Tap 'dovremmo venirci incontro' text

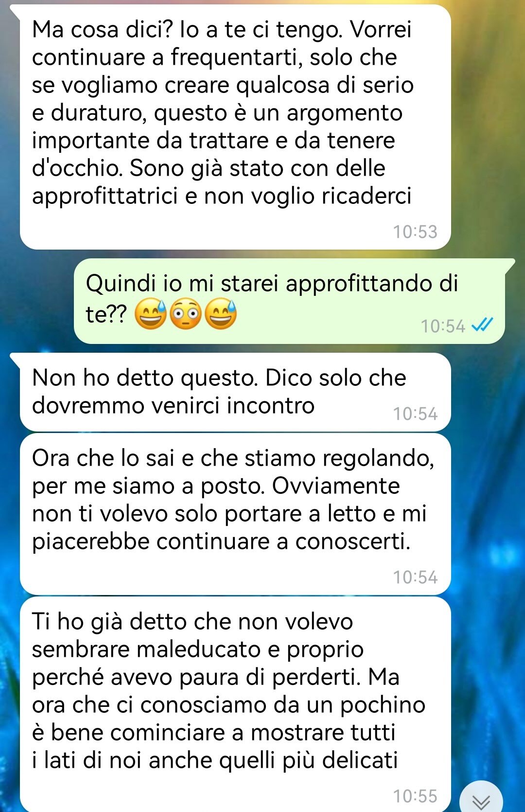173,406
